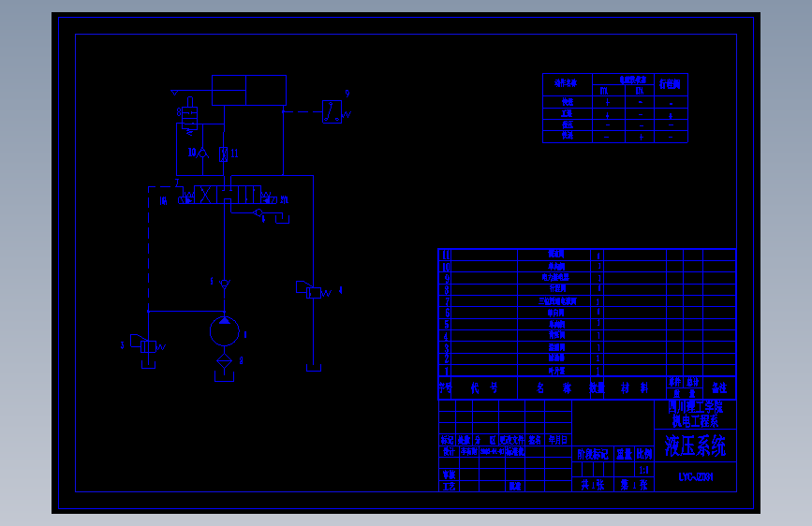Click the 四川理工学院 school name text

tap(695, 406)
